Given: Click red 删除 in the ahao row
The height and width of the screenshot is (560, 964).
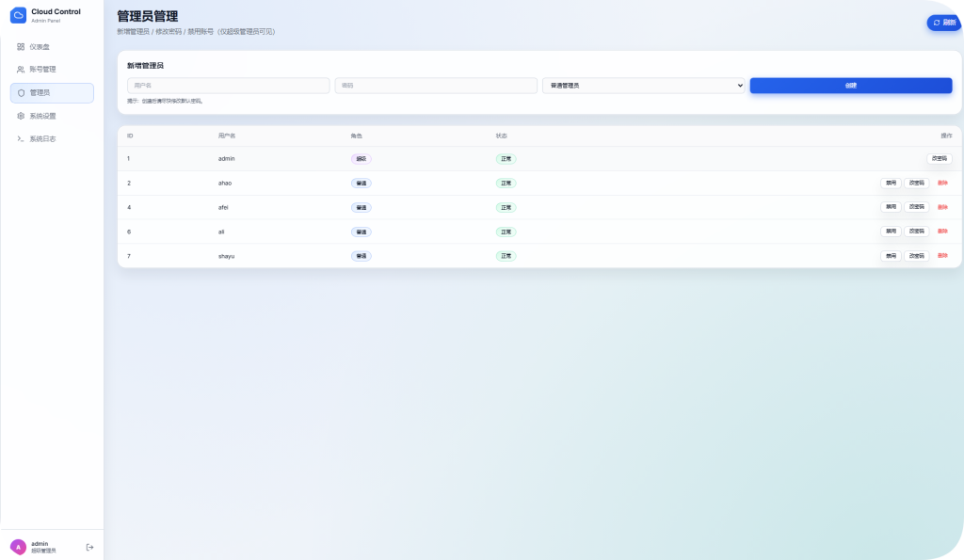Looking at the screenshot, I should click(942, 184).
